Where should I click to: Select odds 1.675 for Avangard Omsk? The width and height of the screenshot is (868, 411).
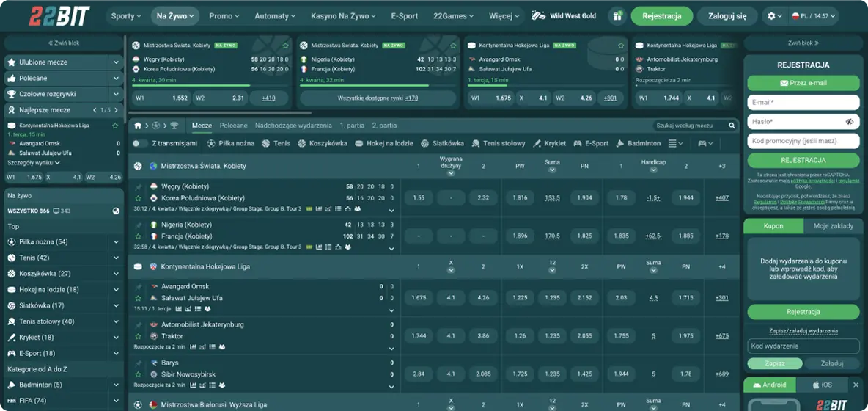tap(419, 298)
